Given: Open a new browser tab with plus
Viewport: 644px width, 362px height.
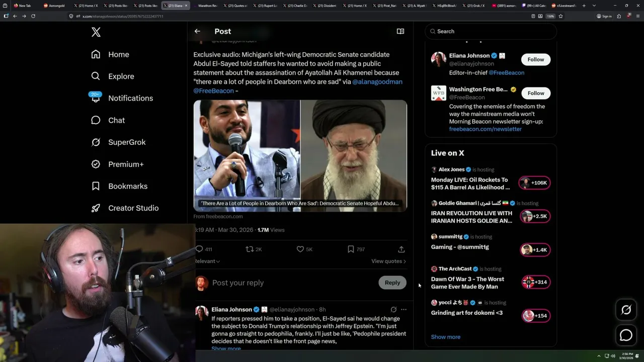Looking at the screenshot, I should 584,6.
